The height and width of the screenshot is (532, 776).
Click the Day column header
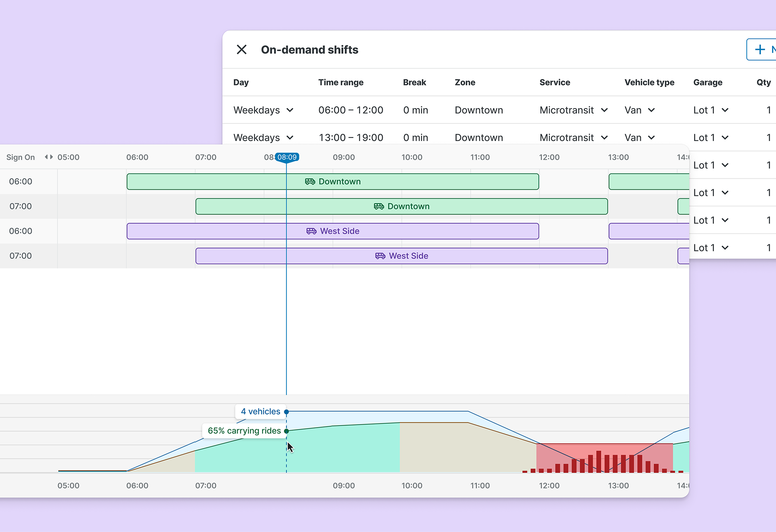[x=241, y=82]
